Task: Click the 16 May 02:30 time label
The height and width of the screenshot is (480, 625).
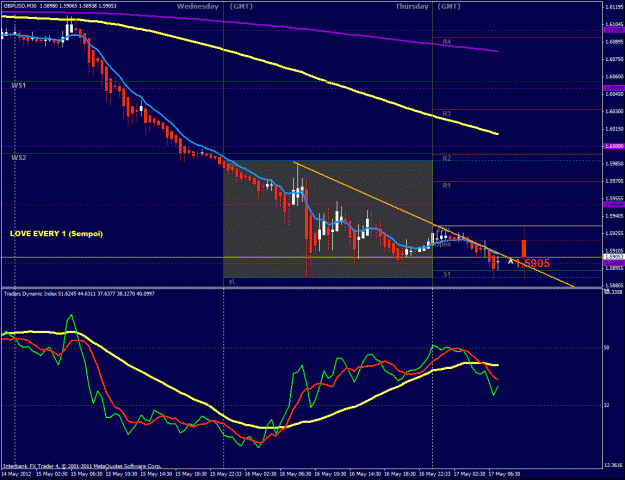Action: click(260, 474)
